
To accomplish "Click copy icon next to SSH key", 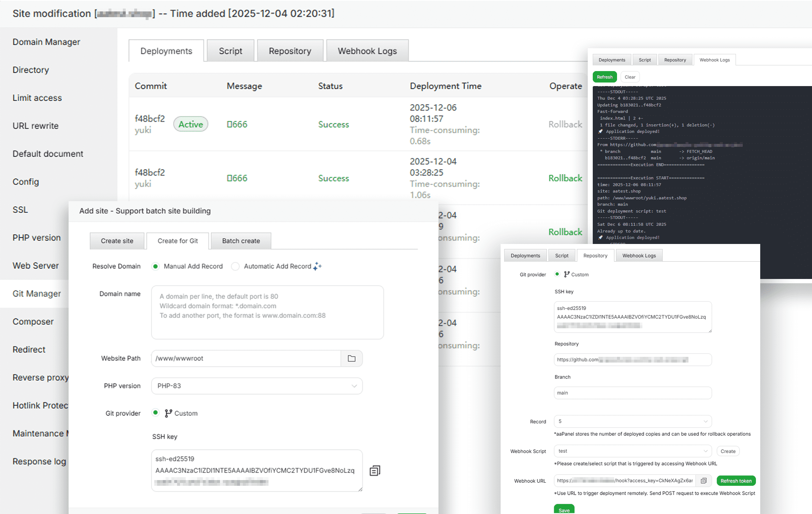I will (x=375, y=470).
